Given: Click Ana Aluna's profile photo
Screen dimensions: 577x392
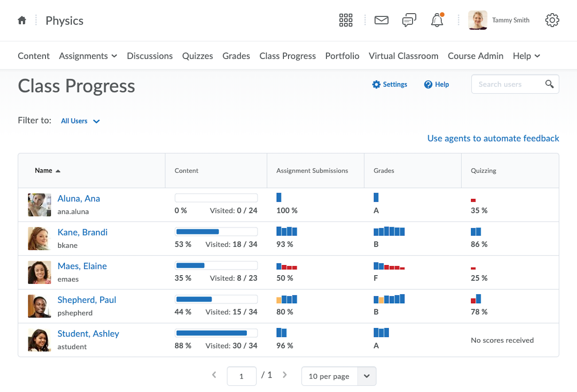Looking at the screenshot, I should pos(40,205).
